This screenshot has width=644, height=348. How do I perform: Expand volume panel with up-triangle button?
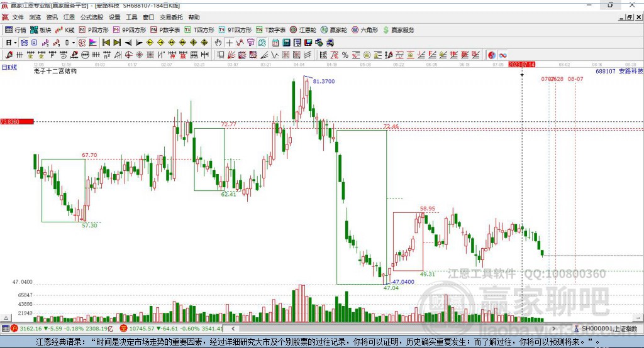point(6,318)
